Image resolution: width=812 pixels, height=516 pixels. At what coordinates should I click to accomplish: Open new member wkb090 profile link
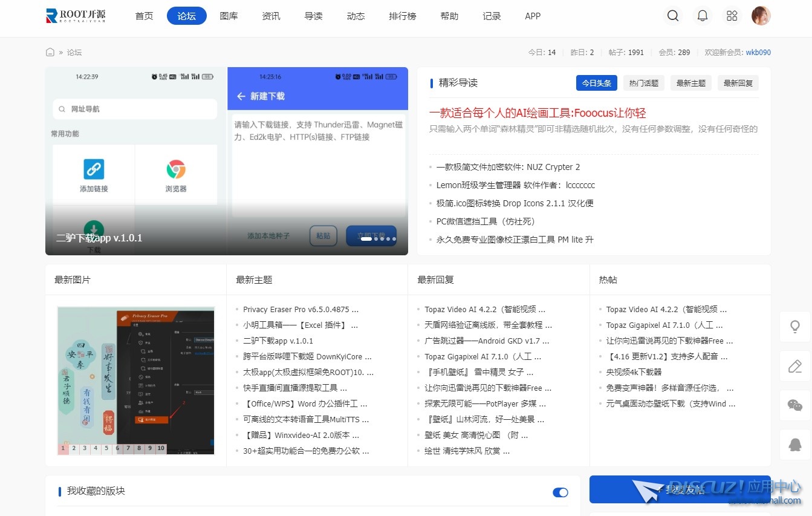(758, 53)
